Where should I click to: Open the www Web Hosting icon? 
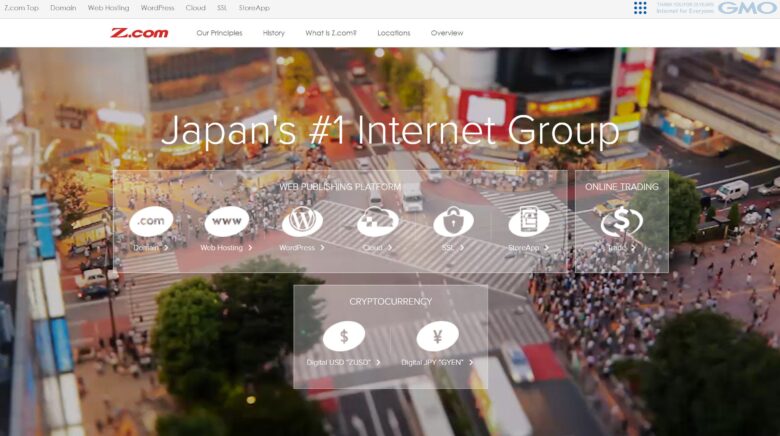point(227,221)
